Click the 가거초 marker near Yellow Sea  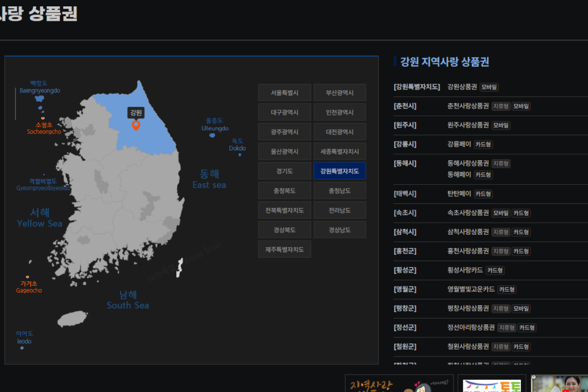click(27, 277)
